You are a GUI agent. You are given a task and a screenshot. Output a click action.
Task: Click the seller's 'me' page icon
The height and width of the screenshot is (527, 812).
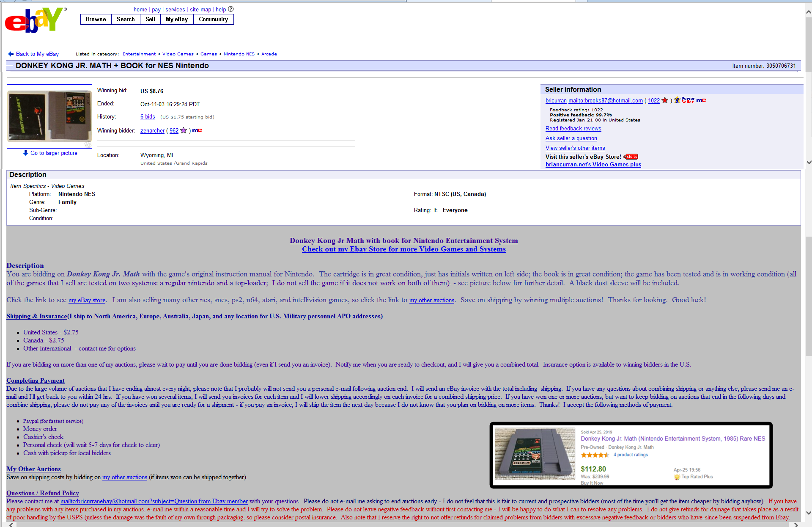(701, 100)
